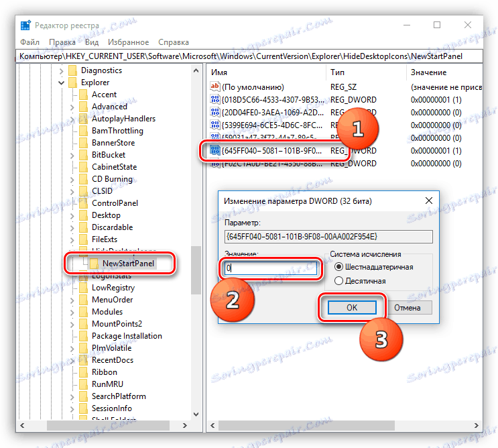Click tree scroll down arrow
Image resolution: width=498 pixels, height=448 pixels.
coord(196,414)
